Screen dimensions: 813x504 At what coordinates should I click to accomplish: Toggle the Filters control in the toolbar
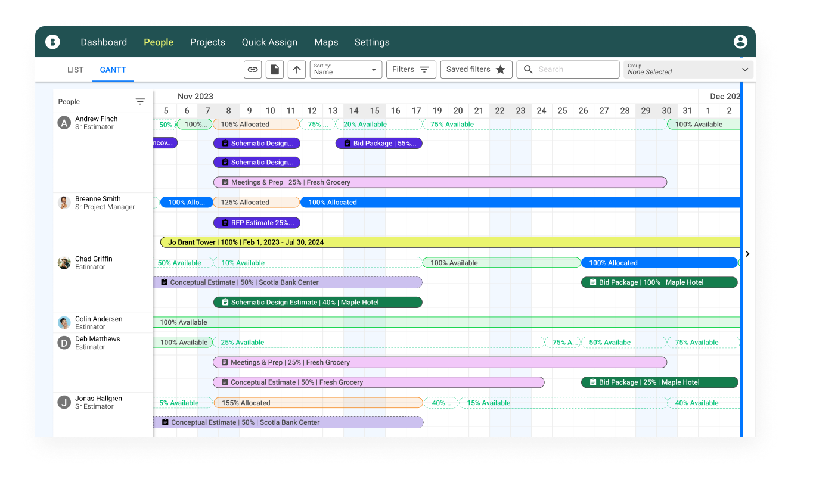411,69
